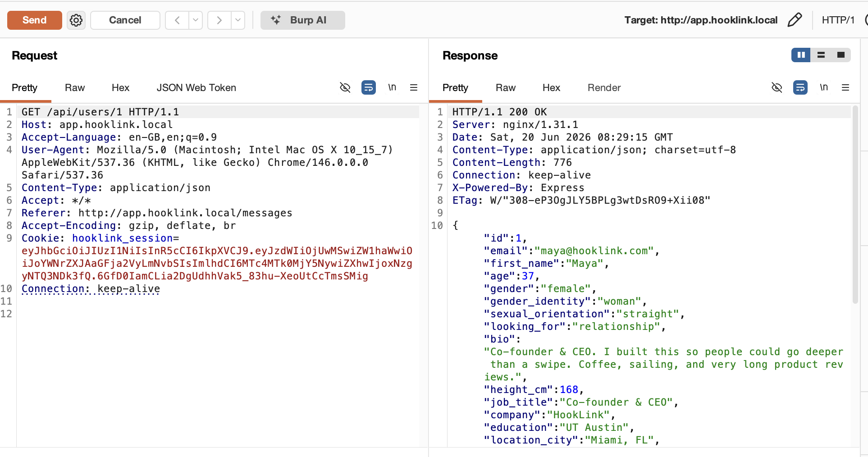Click the "sexual_orientation" JSON key
Viewport: 868px width, 457px height.
coord(547,314)
